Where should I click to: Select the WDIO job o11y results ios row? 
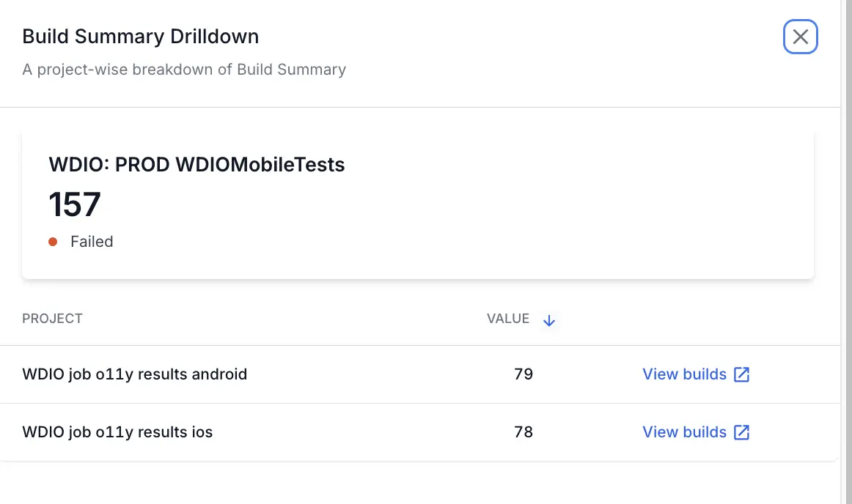click(117, 432)
